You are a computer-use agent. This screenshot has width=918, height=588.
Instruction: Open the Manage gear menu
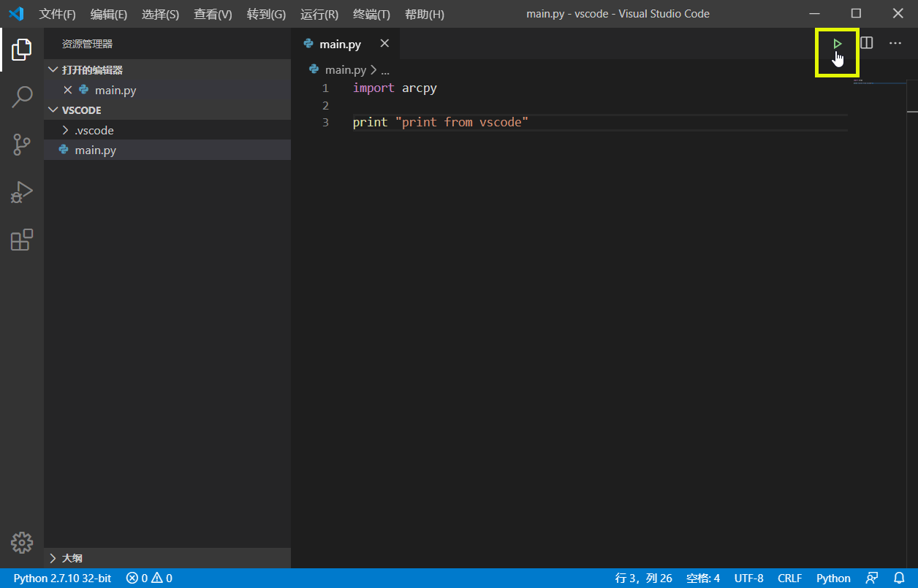pyautogui.click(x=22, y=542)
